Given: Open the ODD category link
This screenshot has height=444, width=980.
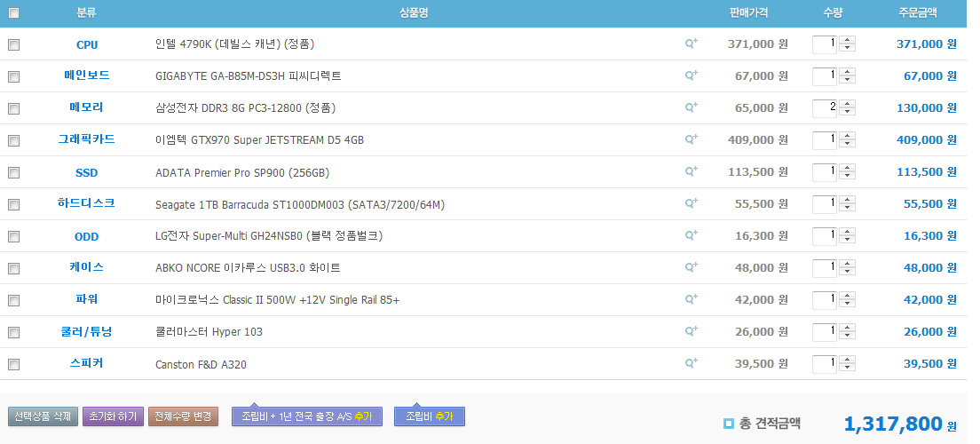Looking at the screenshot, I should click(x=87, y=237).
